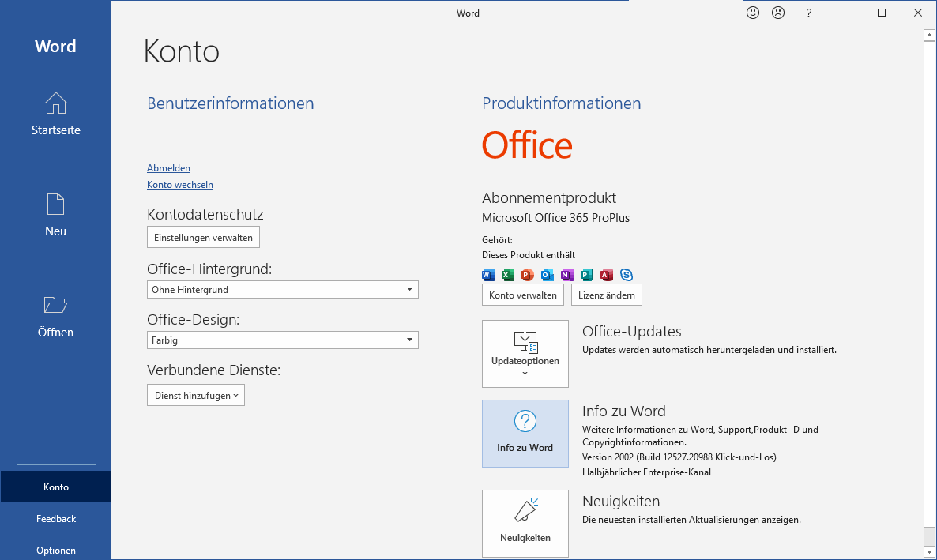This screenshot has width=937, height=560.
Task: Click the Konto wechseln link
Action: pos(180,185)
